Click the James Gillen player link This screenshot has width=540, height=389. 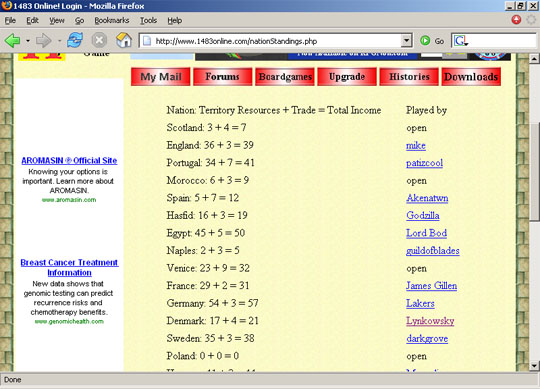tap(432, 286)
